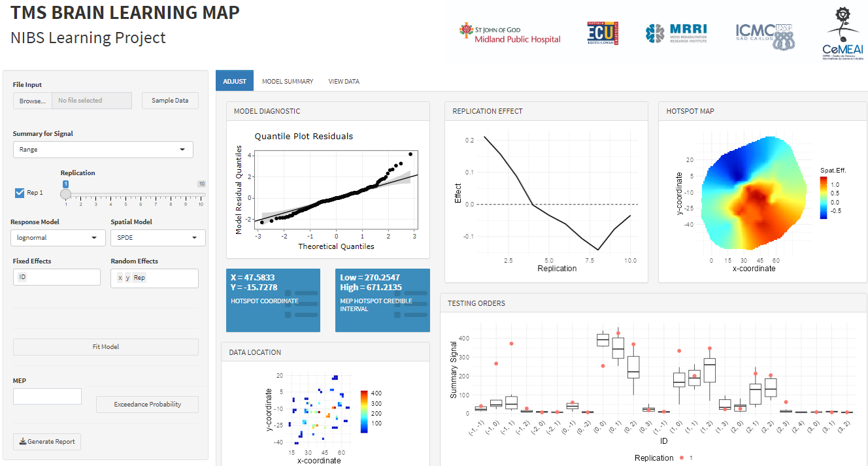868x466 pixels.
Task: Open the Summary for Signal dropdown
Action: (103, 150)
